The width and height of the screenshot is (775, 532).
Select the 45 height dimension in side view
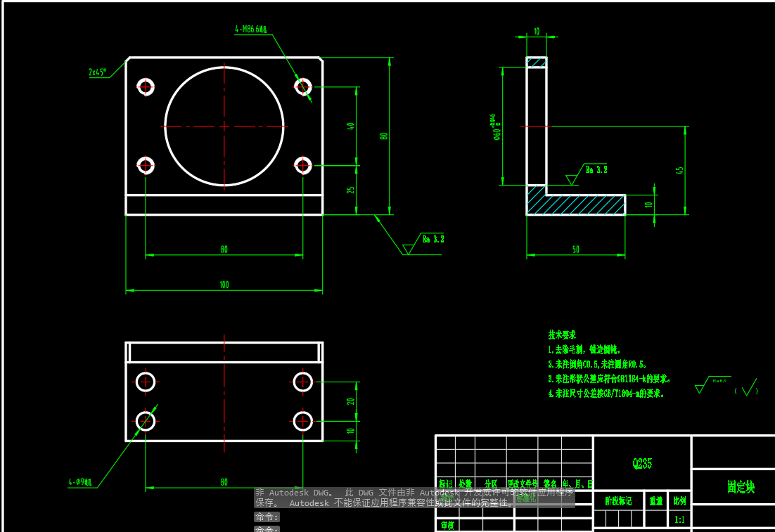coord(679,170)
